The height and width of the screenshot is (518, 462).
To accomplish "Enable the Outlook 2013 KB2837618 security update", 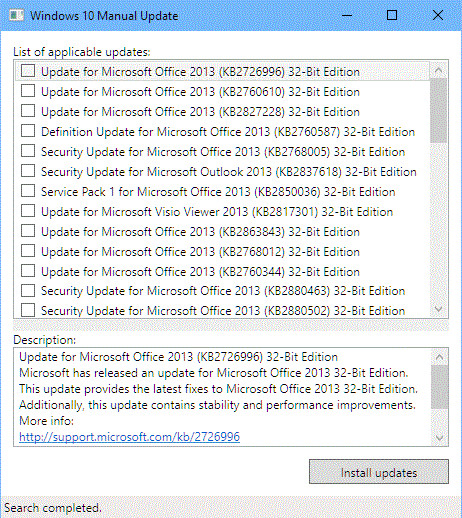I will (x=28, y=171).
